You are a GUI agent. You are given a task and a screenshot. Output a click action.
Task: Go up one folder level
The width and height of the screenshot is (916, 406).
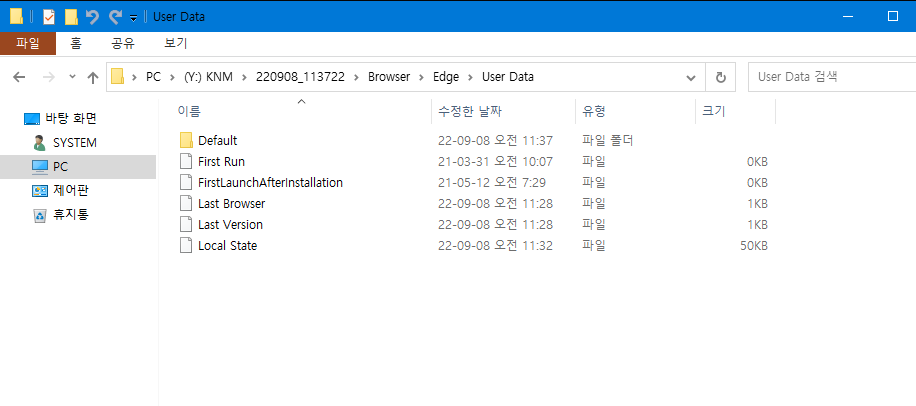pyautogui.click(x=92, y=77)
